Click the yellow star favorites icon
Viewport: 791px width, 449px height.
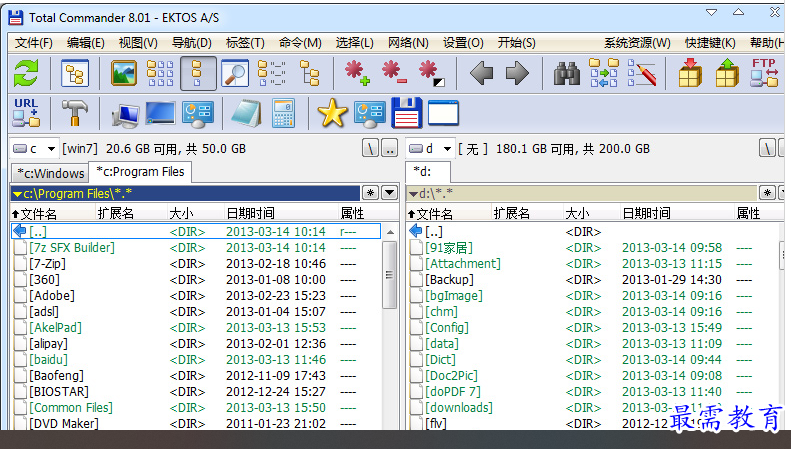[332, 113]
